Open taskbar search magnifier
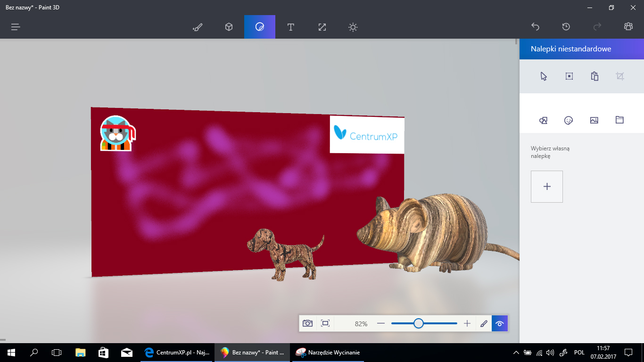Image resolution: width=644 pixels, height=362 pixels. [x=34, y=352]
